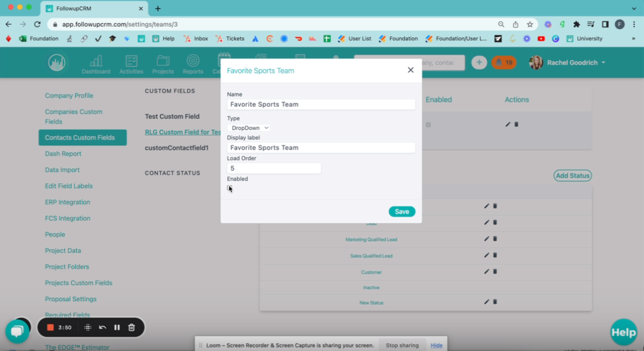644x351 pixels.
Task: Delete New Status using the trash icon
Action: pos(495,302)
